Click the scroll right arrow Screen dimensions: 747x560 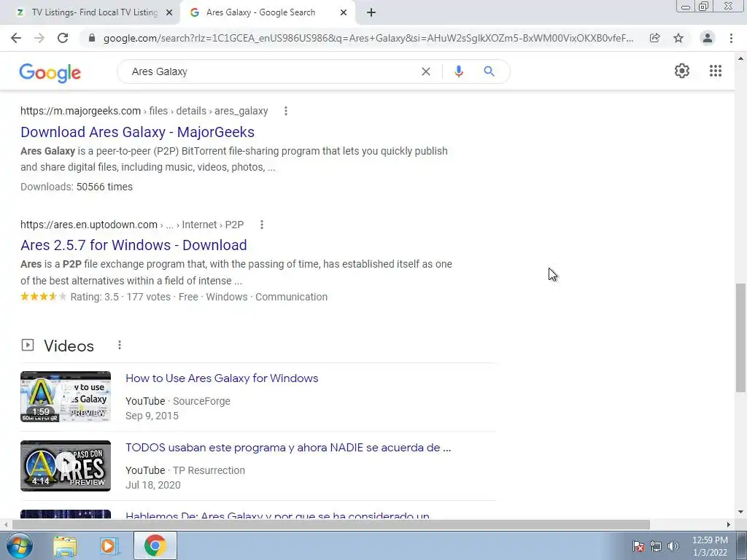729,525
